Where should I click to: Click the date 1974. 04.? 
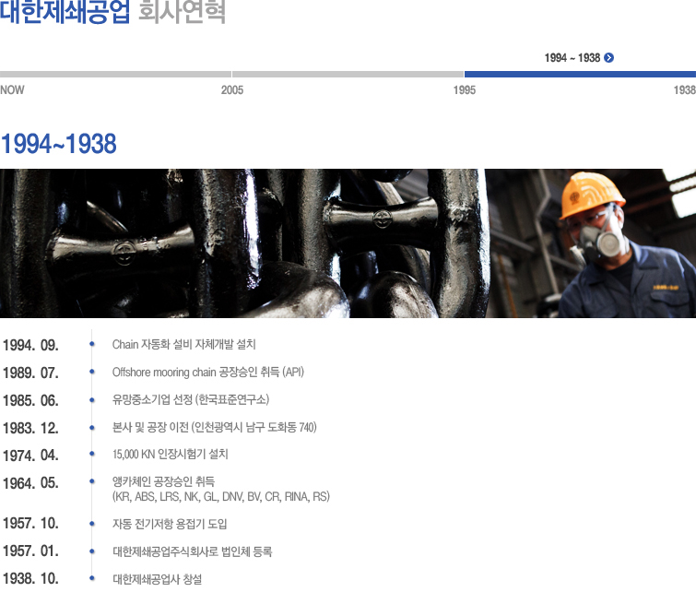coord(30,456)
